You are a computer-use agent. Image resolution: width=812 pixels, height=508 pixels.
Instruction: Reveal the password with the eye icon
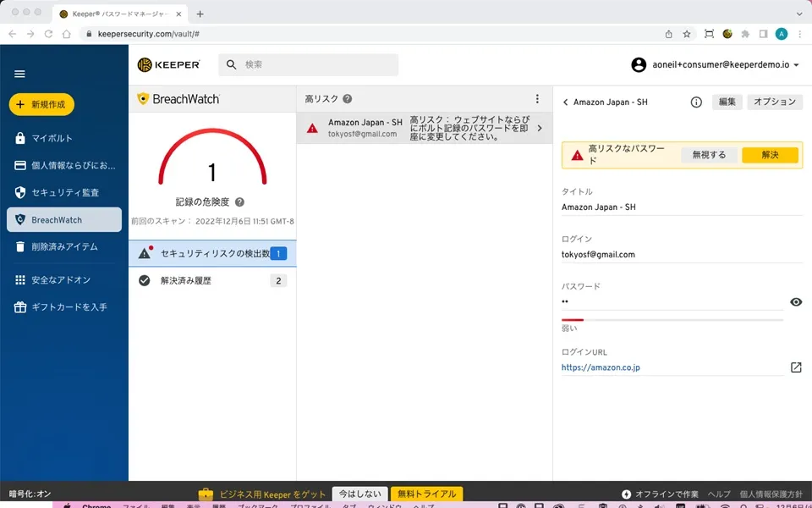tap(795, 301)
